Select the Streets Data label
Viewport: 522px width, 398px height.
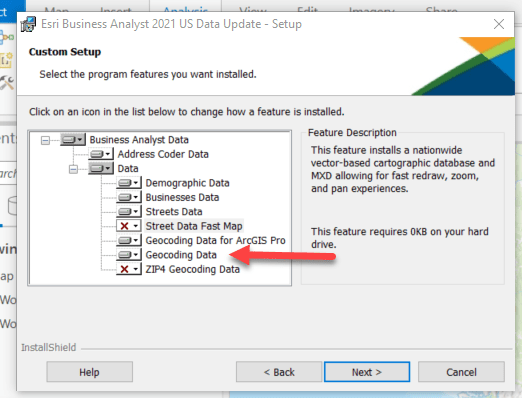174,211
